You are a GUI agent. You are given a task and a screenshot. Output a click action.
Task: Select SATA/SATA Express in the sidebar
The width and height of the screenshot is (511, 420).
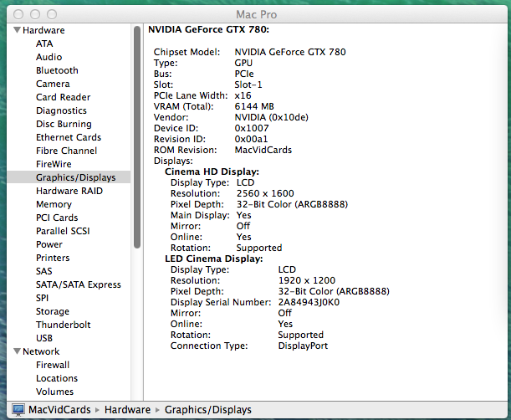pos(79,284)
